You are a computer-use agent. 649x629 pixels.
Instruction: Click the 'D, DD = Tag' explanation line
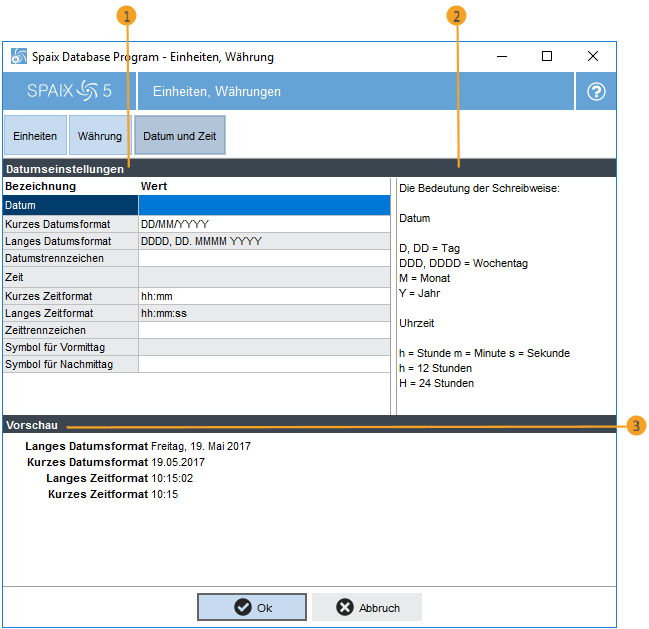coord(429,248)
